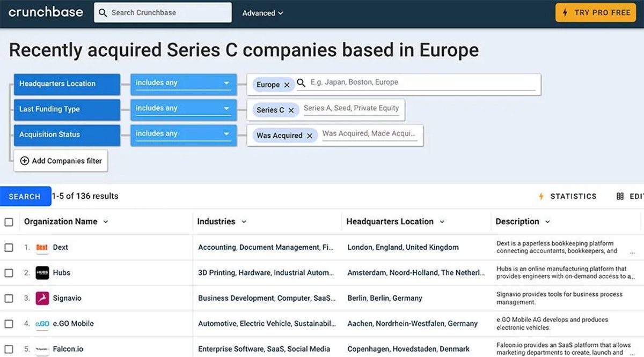
Task: Check the box for the Hubs row
Action: tap(9, 273)
